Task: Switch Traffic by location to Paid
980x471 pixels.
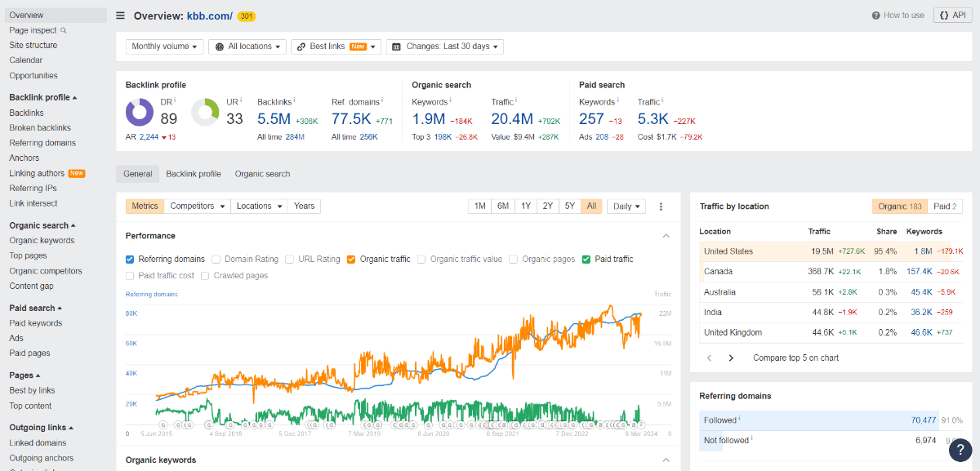Action: pyautogui.click(x=945, y=207)
